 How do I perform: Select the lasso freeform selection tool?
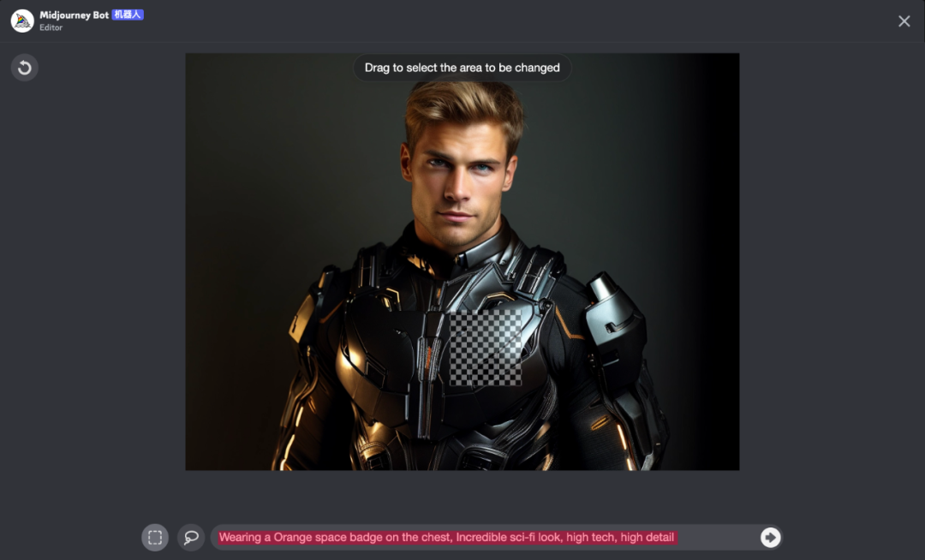[191, 538]
